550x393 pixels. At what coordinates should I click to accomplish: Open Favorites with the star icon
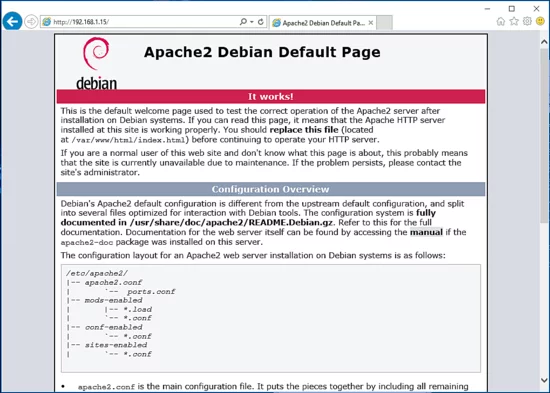[x=514, y=21]
